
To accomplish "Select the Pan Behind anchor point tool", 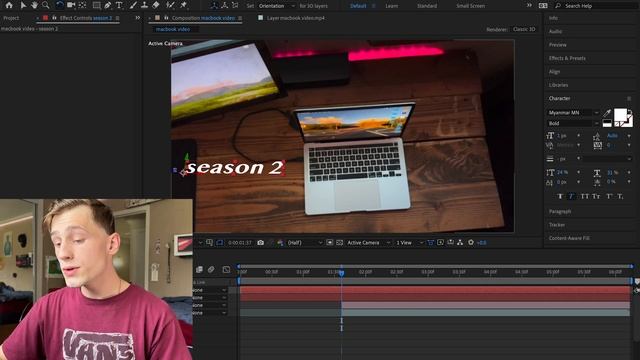I will coord(83,5).
